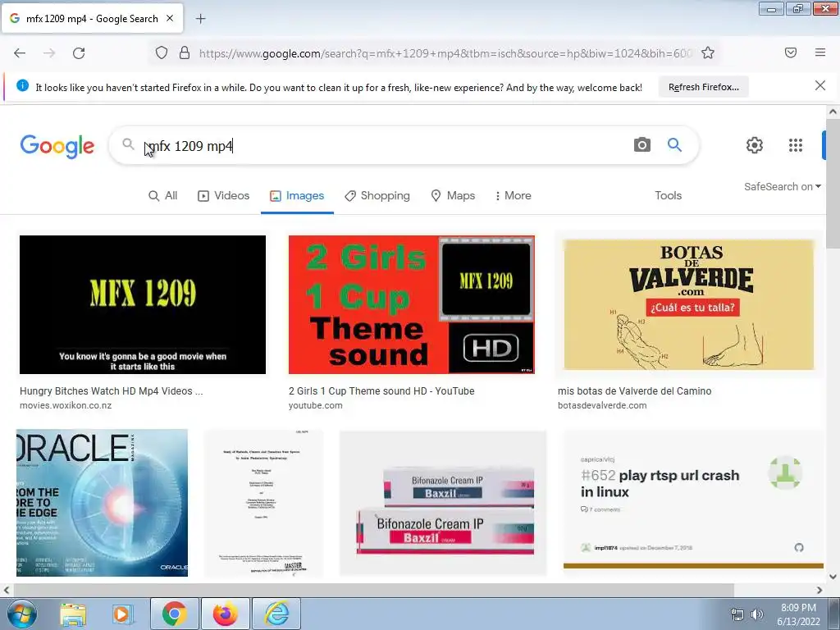
Task: Switch to the Shopping results tab
Action: pos(377,195)
